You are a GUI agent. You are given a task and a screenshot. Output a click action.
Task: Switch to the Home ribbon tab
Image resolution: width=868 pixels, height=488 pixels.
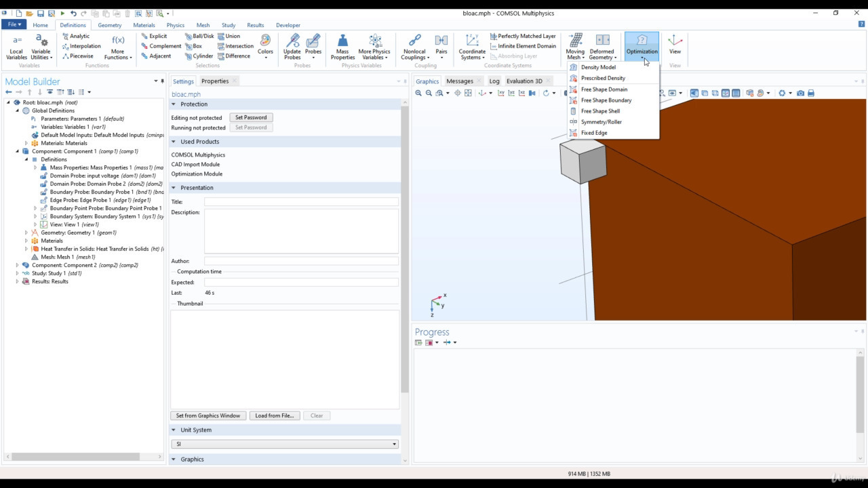pos(40,25)
